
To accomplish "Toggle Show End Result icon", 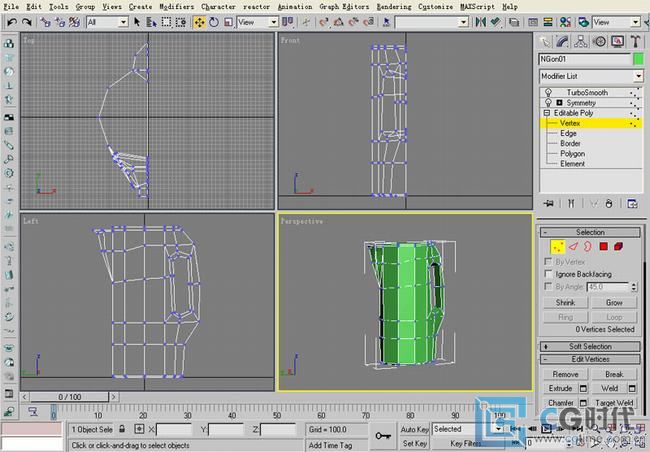I will pyautogui.click(x=571, y=203).
